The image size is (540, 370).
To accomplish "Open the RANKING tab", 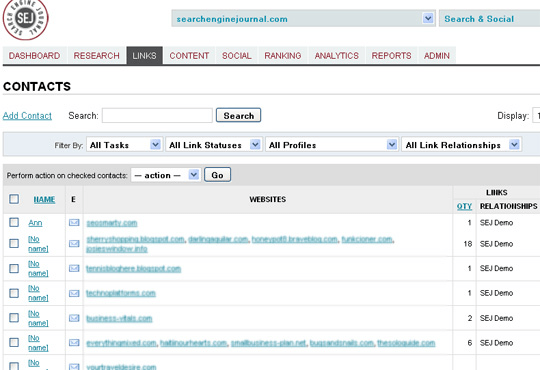I will (x=283, y=55).
